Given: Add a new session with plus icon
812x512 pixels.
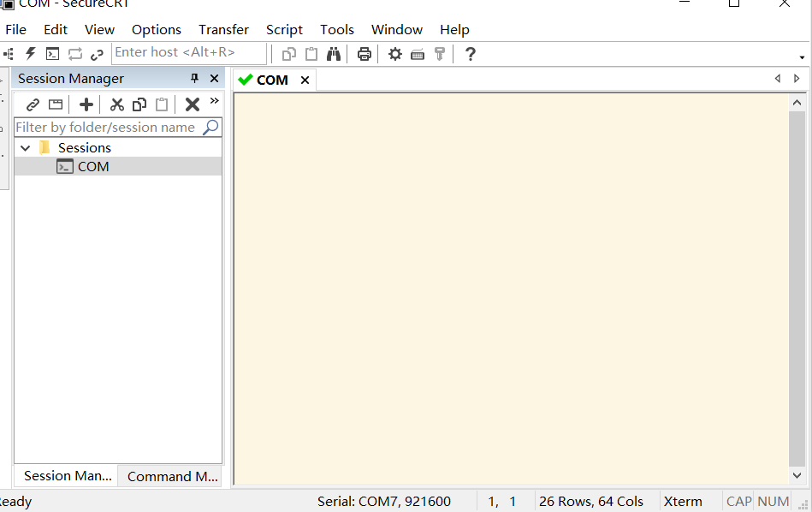Looking at the screenshot, I should click(86, 104).
